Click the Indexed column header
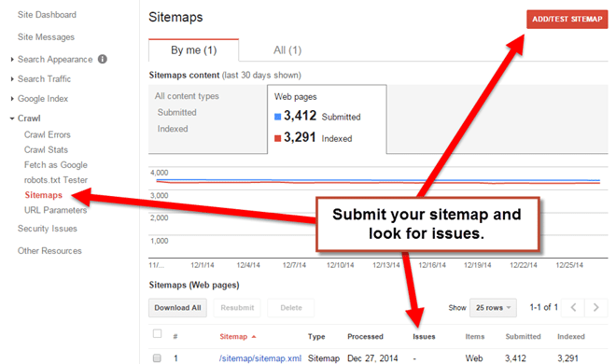 coord(571,337)
